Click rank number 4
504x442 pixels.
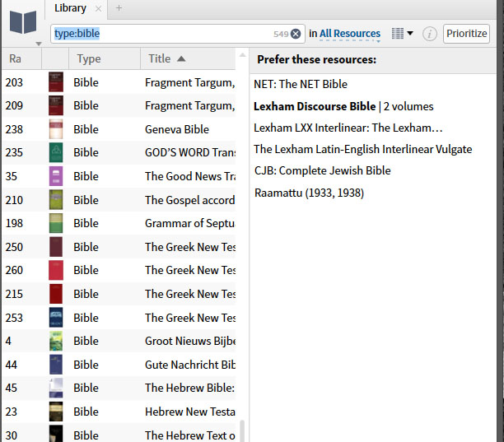pos(8,341)
